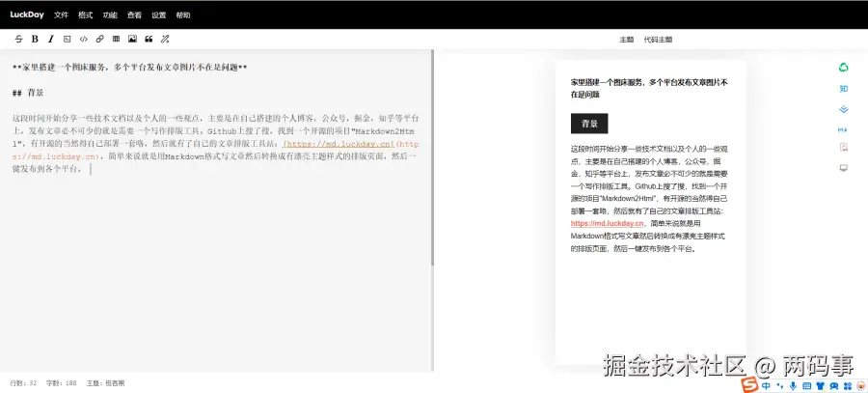
Task: Open the 格式 menu
Action: click(x=85, y=14)
